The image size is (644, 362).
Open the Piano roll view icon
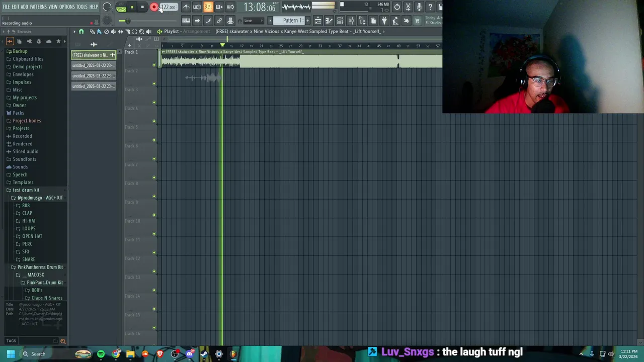click(329, 21)
